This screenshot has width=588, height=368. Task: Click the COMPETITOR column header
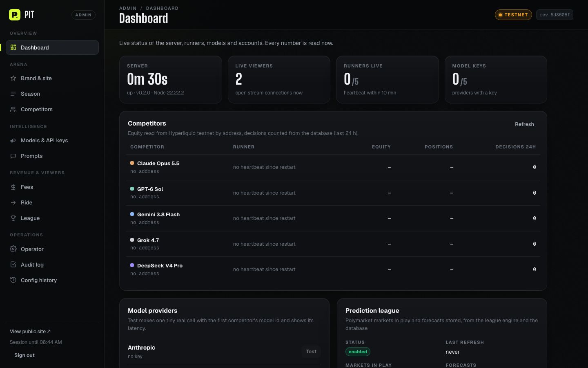click(147, 147)
